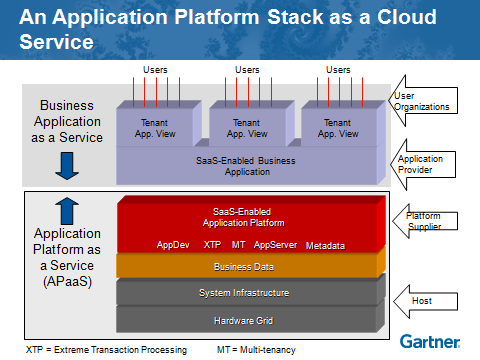The width and height of the screenshot is (480, 360).
Task: Click the blue up arrow above Application Platform
Action: click(x=67, y=211)
